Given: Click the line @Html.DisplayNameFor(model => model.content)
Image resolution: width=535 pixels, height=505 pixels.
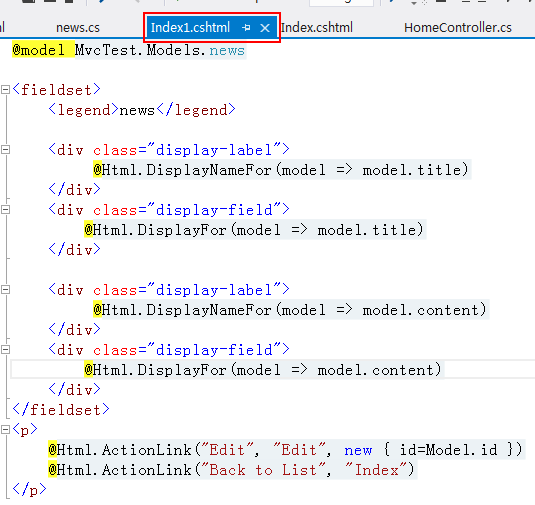Looking at the screenshot, I should click(x=290, y=310).
